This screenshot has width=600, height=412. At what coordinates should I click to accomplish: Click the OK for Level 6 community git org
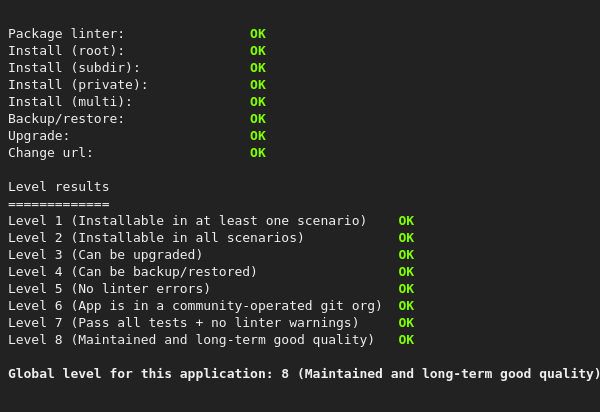(x=406, y=306)
